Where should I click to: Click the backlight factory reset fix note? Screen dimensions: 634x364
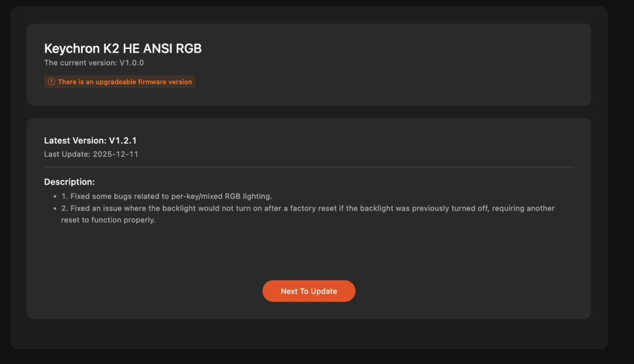(313, 209)
